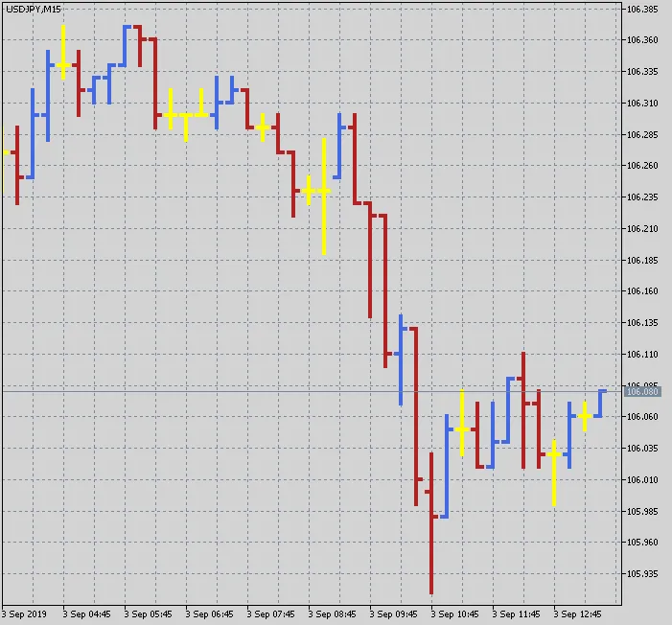Viewport: 672px width, 625px height.
Task: Click the 105.935 price axis label
Action: (641, 574)
